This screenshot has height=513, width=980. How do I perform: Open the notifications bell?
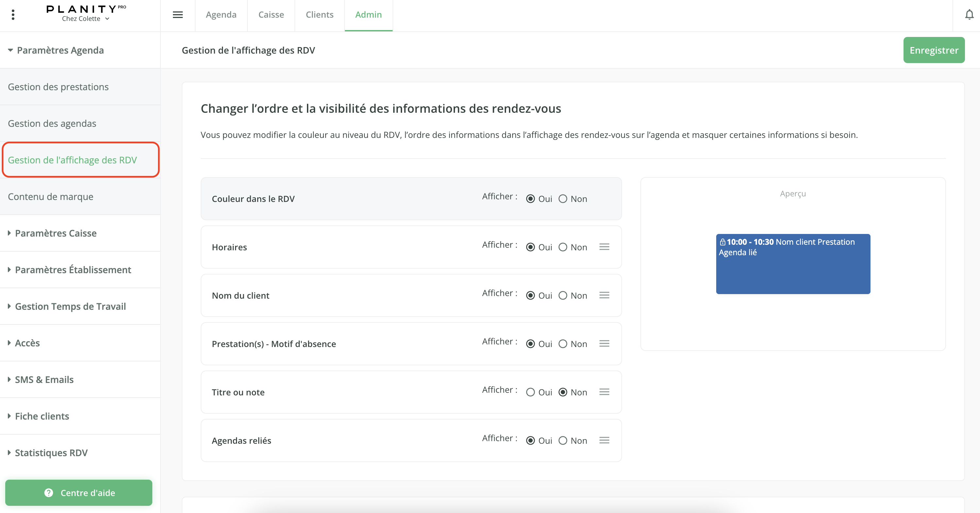(x=969, y=14)
